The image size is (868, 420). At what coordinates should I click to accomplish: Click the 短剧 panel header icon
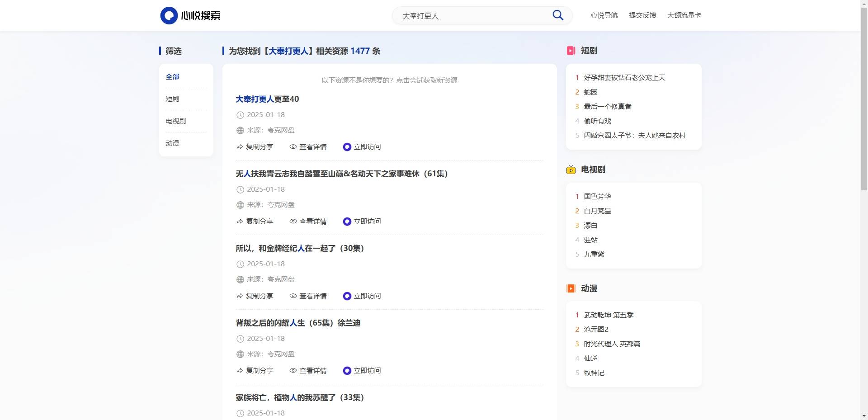[x=571, y=51]
